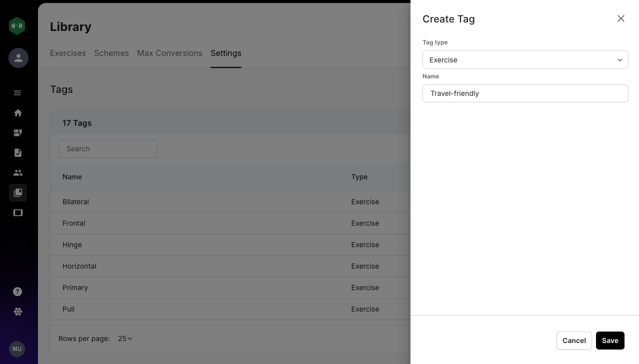639x364 pixels.
Task: Click the 17 Tags heading
Action: [x=77, y=123]
